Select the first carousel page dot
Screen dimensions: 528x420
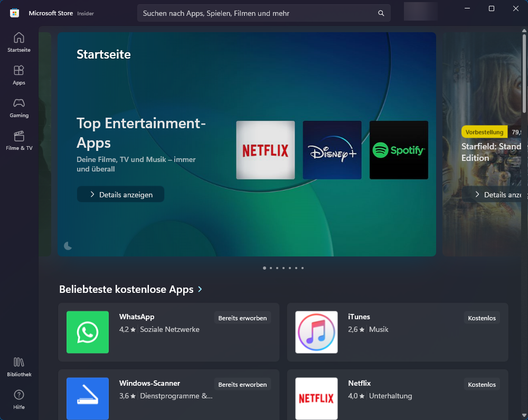pos(265,268)
